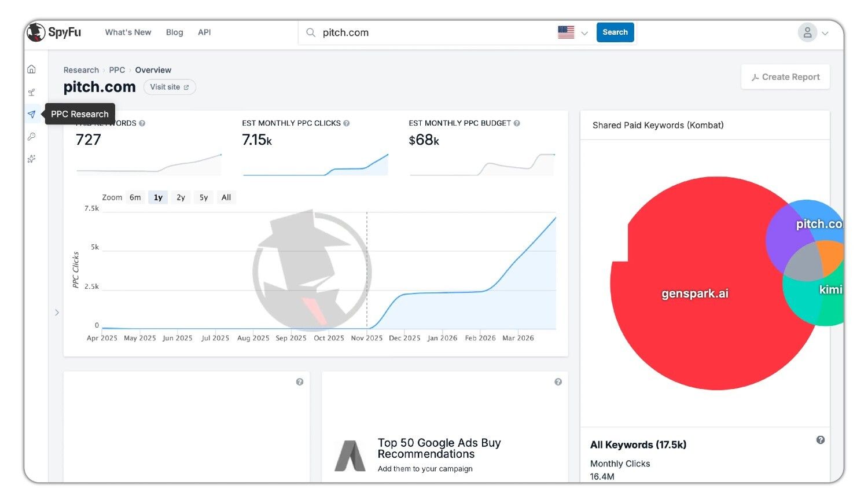Click the blue Search button

(x=615, y=32)
